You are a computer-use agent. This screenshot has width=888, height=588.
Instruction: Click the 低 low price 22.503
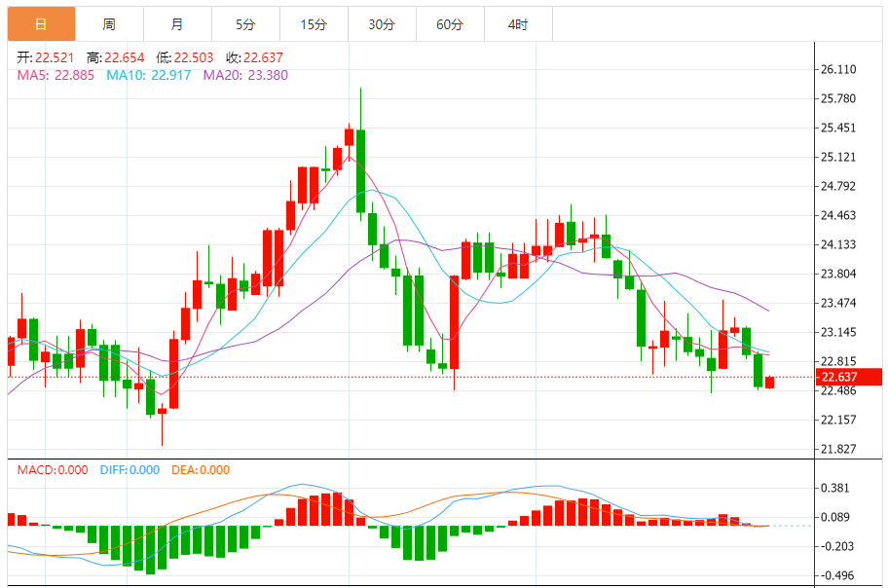click(x=185, y=58)
